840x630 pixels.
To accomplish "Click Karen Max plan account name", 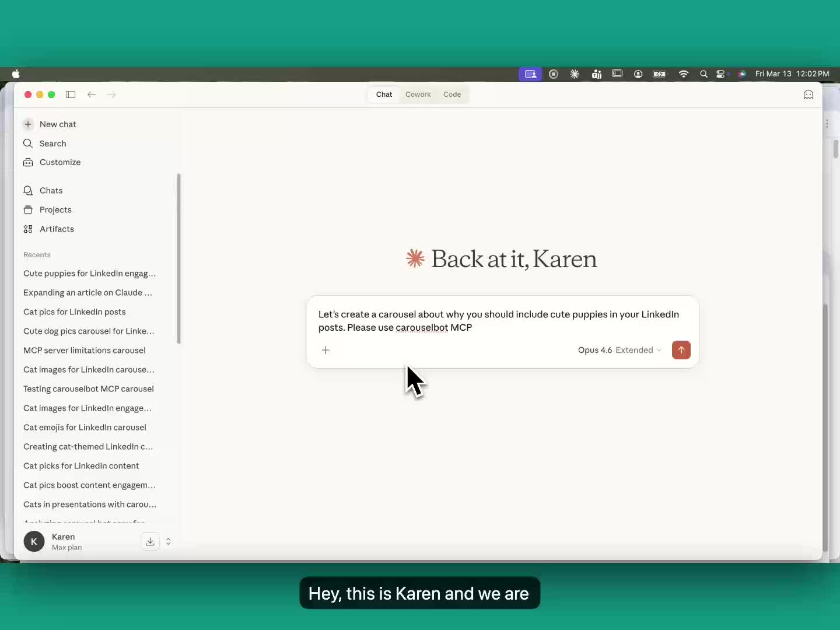I will coord(66,542).
